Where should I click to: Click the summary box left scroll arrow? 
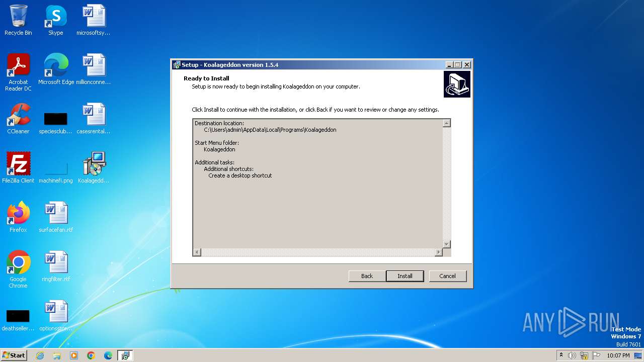[x=197, y=252]
